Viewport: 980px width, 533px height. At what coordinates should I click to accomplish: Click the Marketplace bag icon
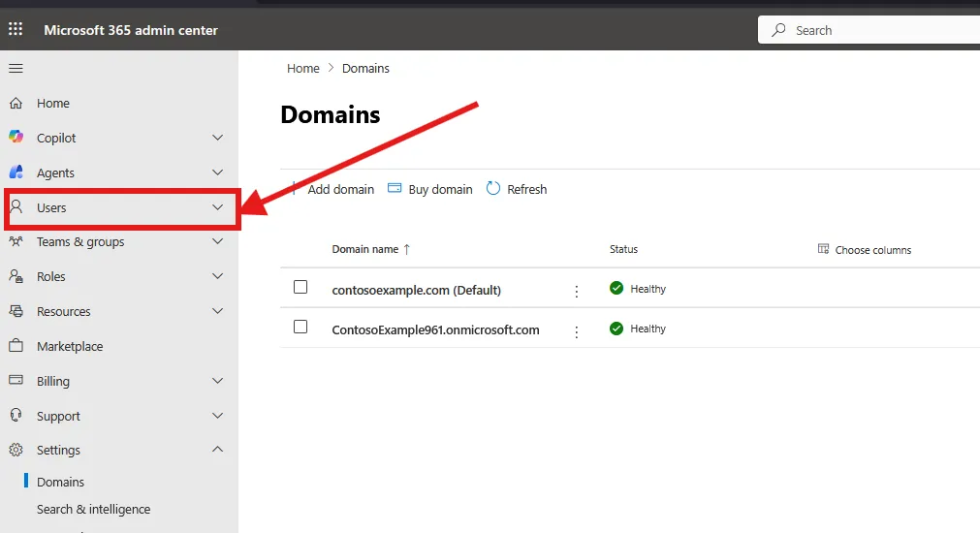coord(16,346)
